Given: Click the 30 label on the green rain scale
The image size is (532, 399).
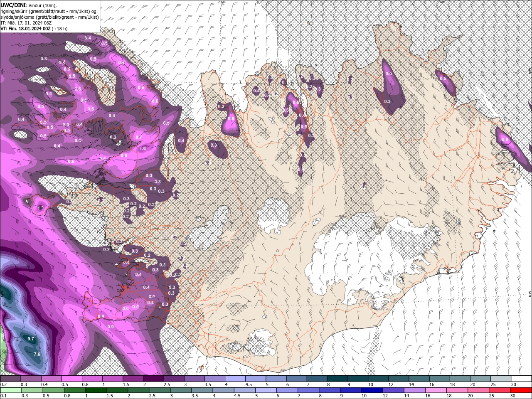Looking at the screenshot, I should click(x=512, y=396).
